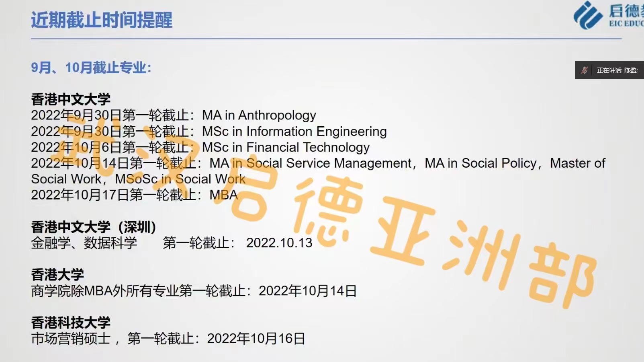Click the 'MA in Social Service Management' text

pyautogui.click(x=311, y=163)
